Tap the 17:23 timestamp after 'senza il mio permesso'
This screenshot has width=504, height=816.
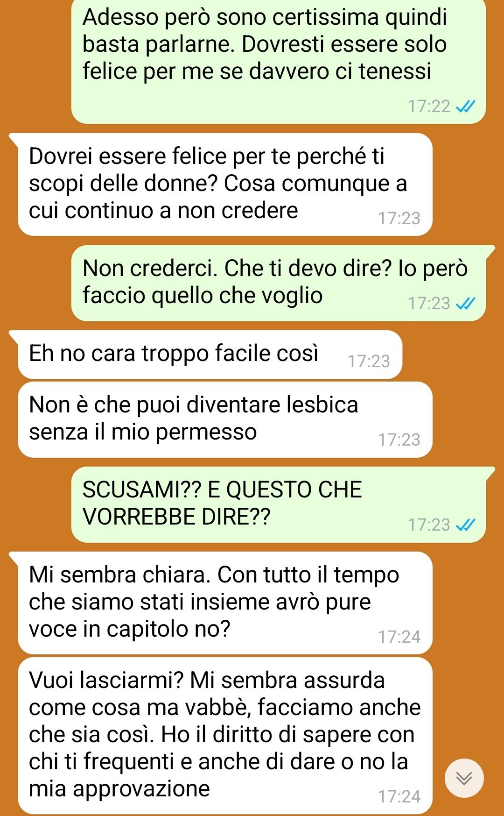[x=399, y=440]
